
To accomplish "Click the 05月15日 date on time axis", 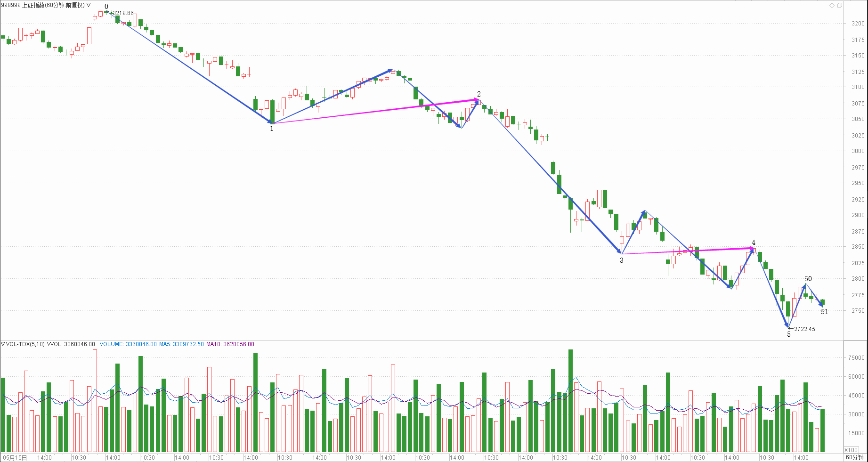I will pyautogui.click(x=15, y=458).
